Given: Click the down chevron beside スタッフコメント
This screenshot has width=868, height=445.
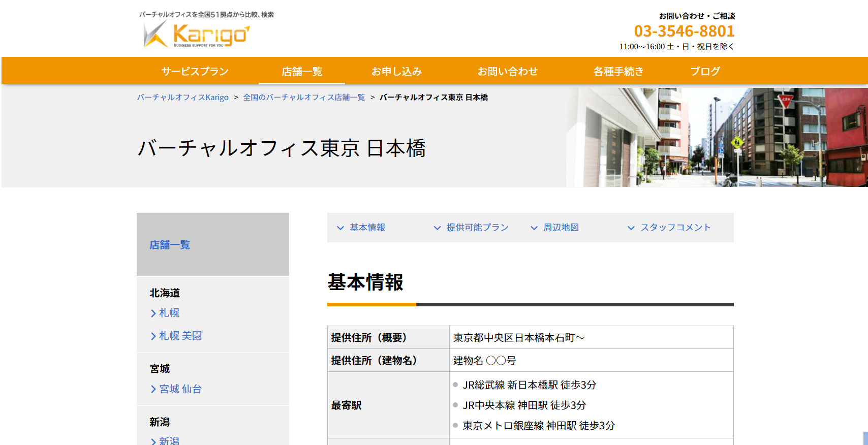Looking at the screenshot, I should click(x=631, y=228).
